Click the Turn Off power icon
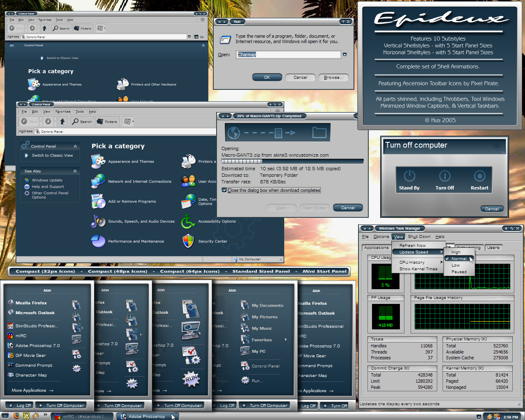The height and width of the screenshot is (420, 525). click(x=445, y=176)
